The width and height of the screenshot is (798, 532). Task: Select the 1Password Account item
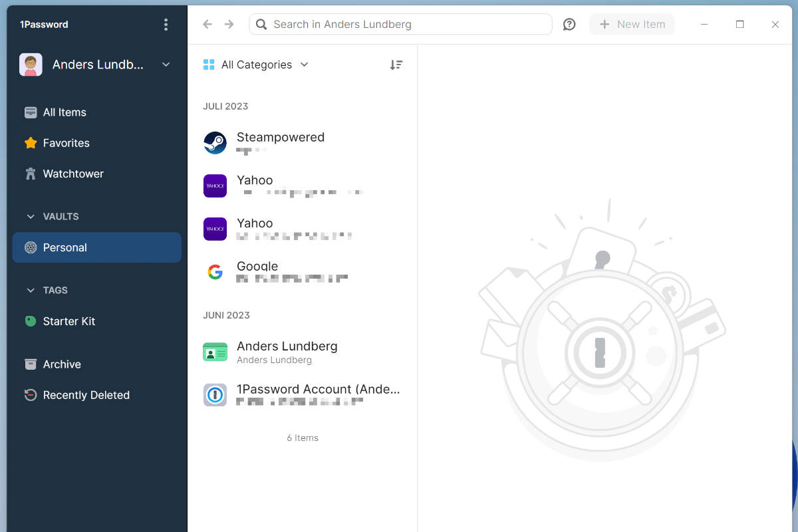pos(303,395)
